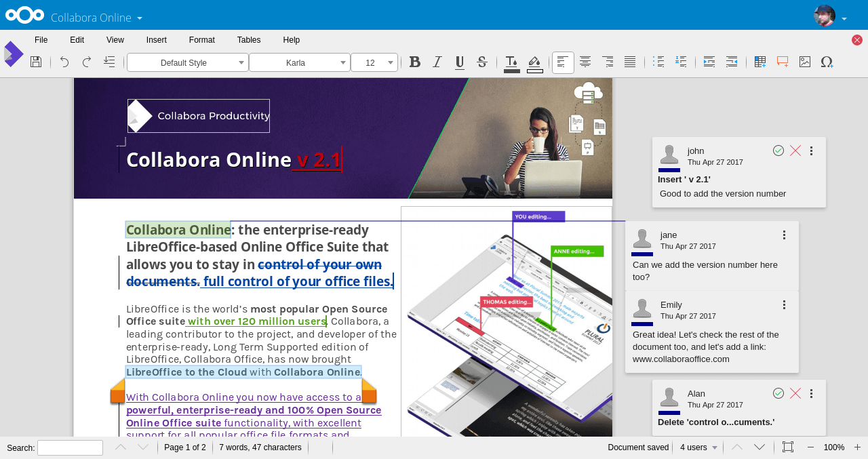Justify text alignment
The width and height of the screenshot is (868, 459).
630,62
